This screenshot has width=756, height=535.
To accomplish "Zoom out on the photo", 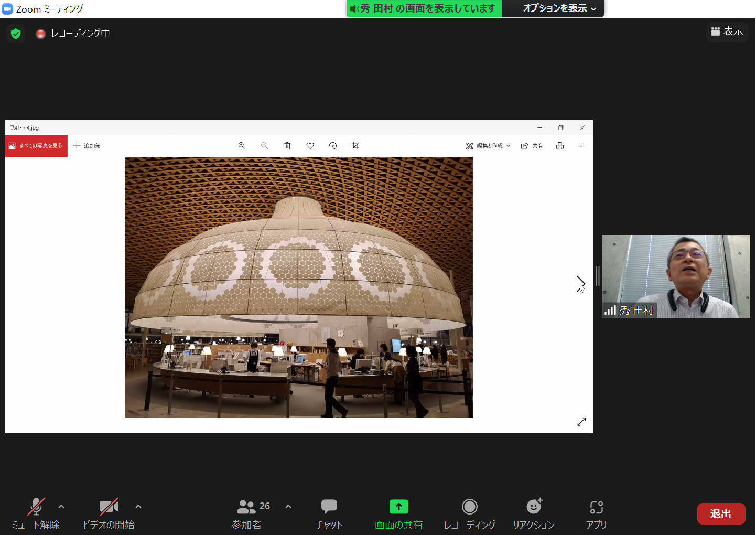I will coord(265,146).
